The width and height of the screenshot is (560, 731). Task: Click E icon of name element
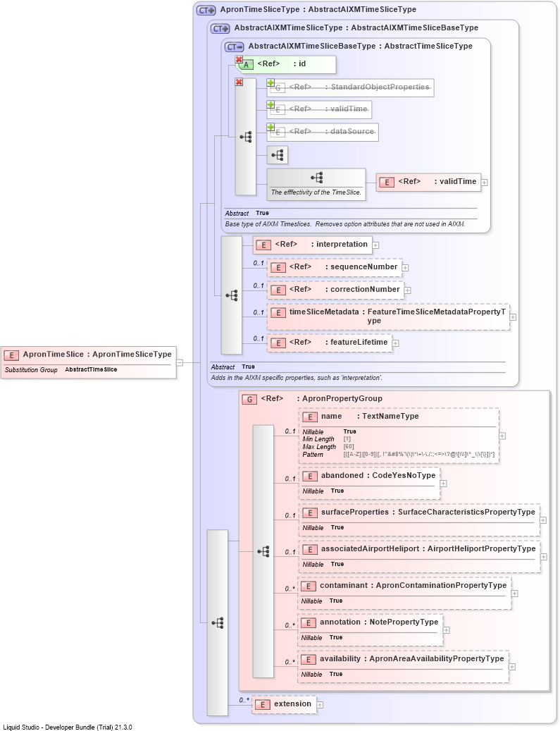[310, 417]
